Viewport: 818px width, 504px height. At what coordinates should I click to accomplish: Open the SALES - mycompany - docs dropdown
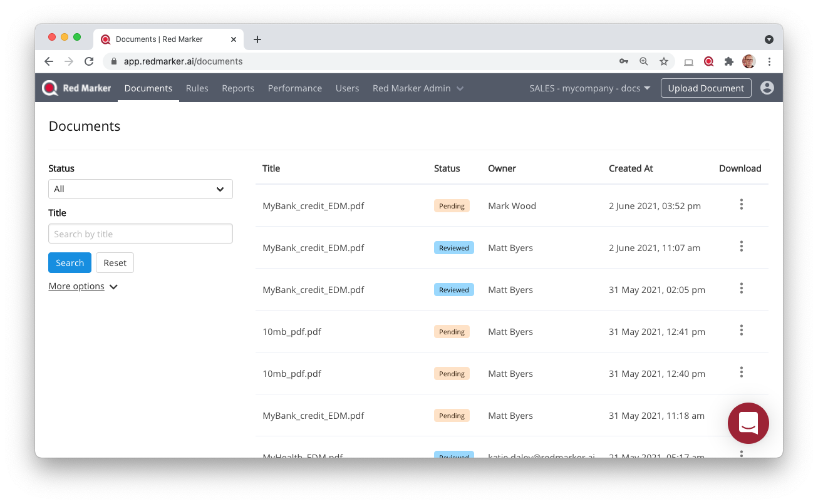[x=590, y=88]
